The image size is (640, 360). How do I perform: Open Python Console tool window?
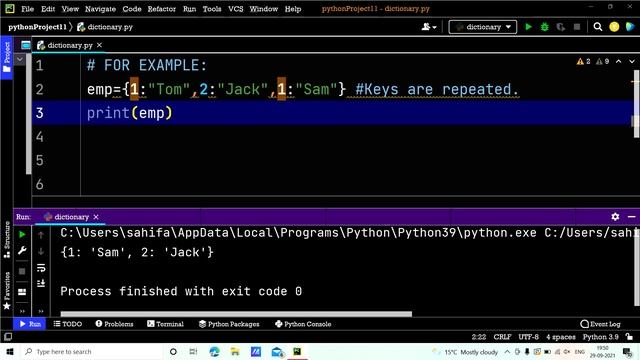pyautogui.click(x=303, y=324)
